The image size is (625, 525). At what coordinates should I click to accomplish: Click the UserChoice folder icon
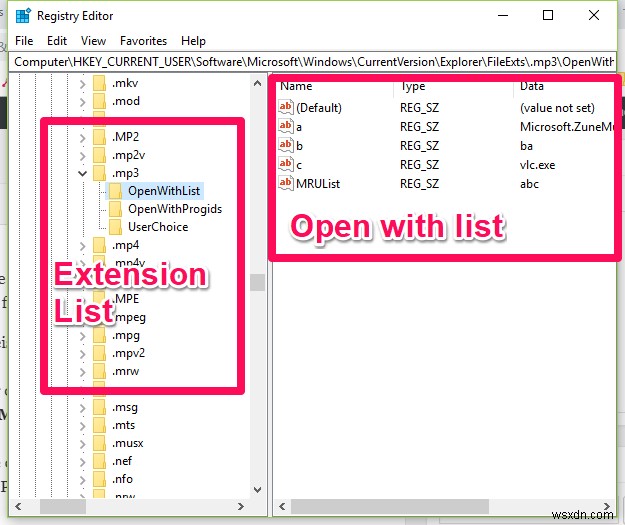pos(115,227)
